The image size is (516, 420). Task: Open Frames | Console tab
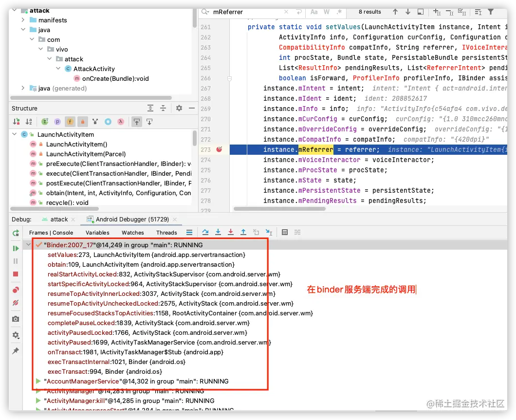[51, 233]
